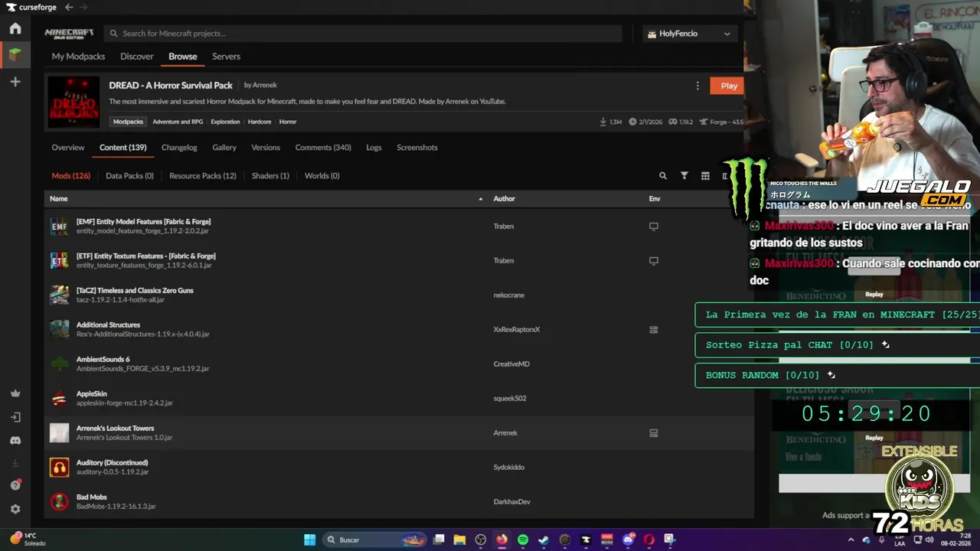The image size is (980, 551).
Task: Focus the Search for Minecraft projects field
Action: pos(364,34)
